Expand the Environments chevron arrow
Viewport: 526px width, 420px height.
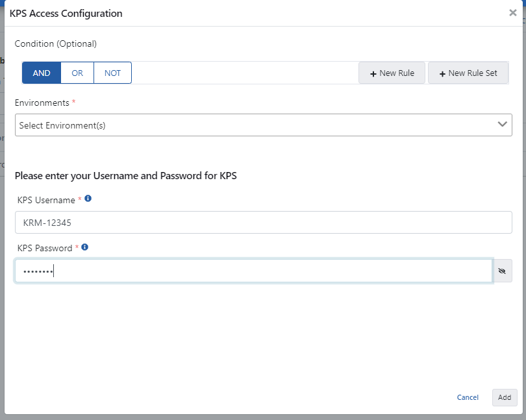[x=502, y=125]
